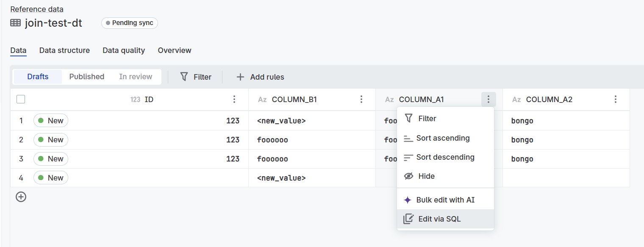The image size is (644, 247).
Task: Click the plus-circle icon to add a row
Action: 21,197
